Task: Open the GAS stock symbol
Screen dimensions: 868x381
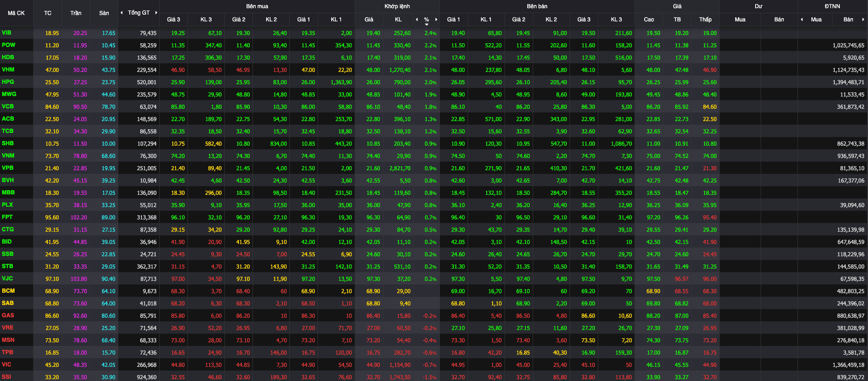Action: tap(8, 315)
